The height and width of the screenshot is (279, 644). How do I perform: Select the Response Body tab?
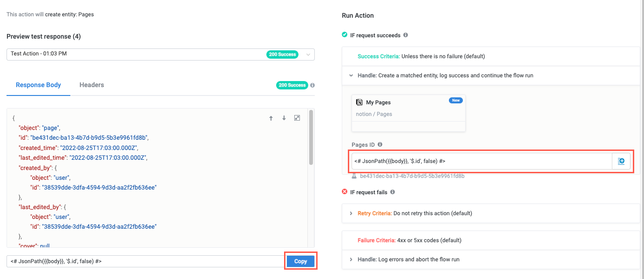click(x=38, y=85)
